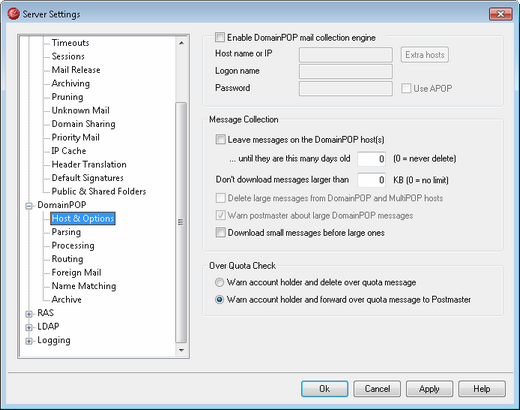Go to Public & Shared Folders
The width and height of the screenshot is (520, 410).
pyautogui.click(x=99, y=191)
